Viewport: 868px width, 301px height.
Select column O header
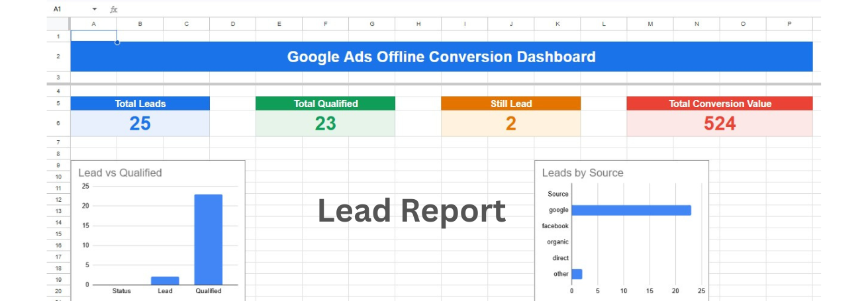742,24
